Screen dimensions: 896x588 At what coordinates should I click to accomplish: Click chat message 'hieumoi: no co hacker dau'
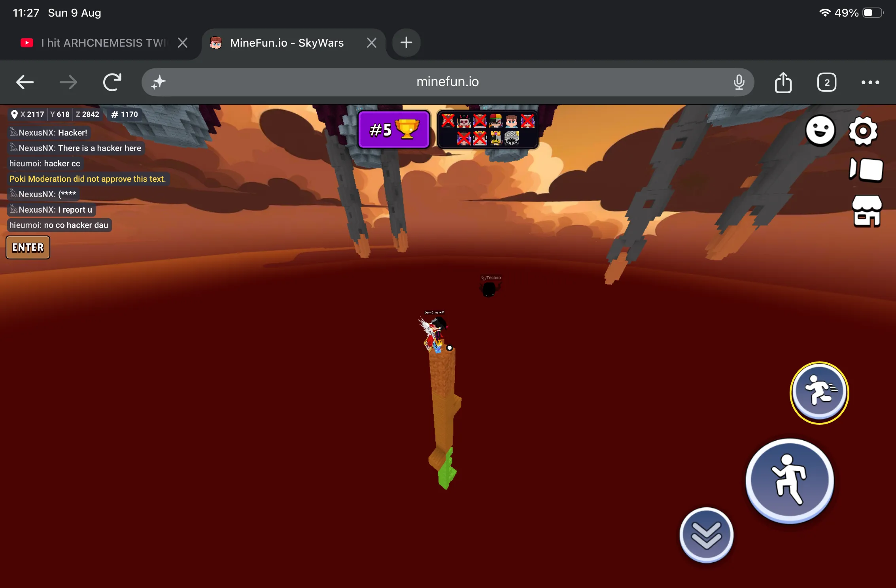pos(59,225)
